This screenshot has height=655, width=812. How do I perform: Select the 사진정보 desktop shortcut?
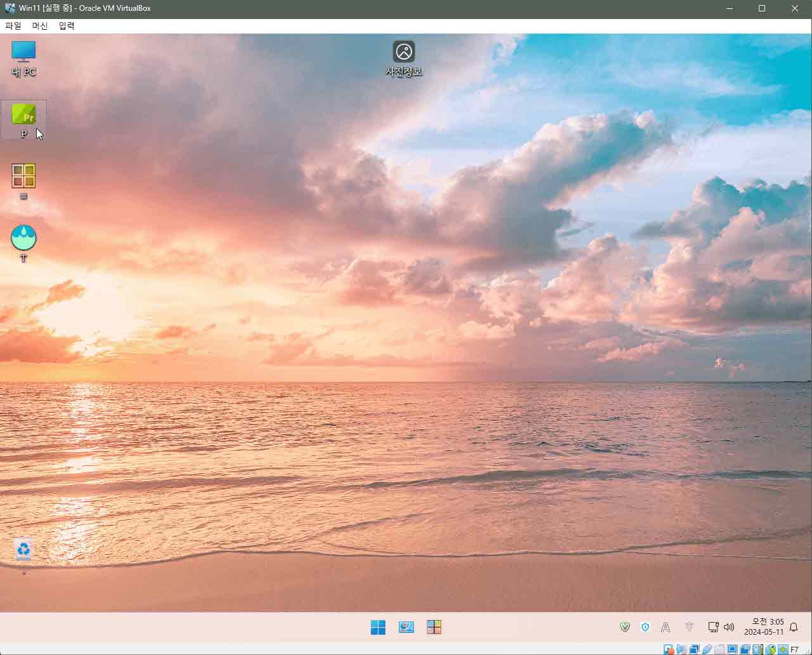click(403, 58)
